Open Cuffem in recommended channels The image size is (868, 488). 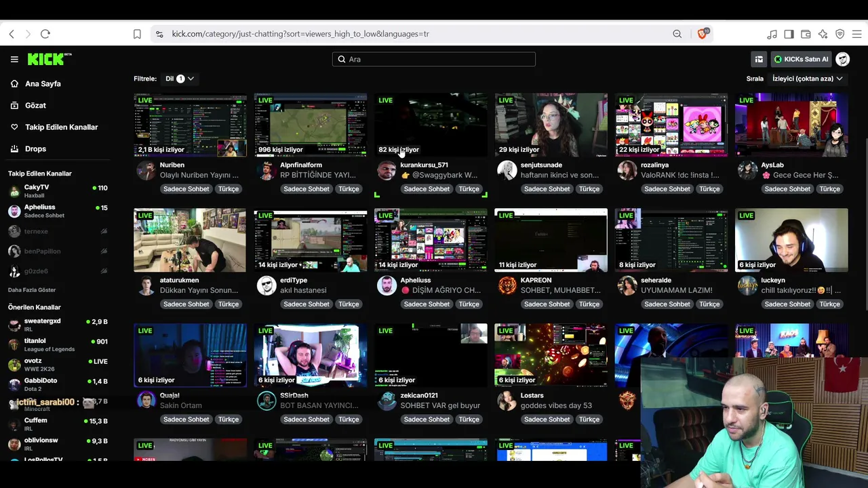pyautogui.click(x=58, y=424)
